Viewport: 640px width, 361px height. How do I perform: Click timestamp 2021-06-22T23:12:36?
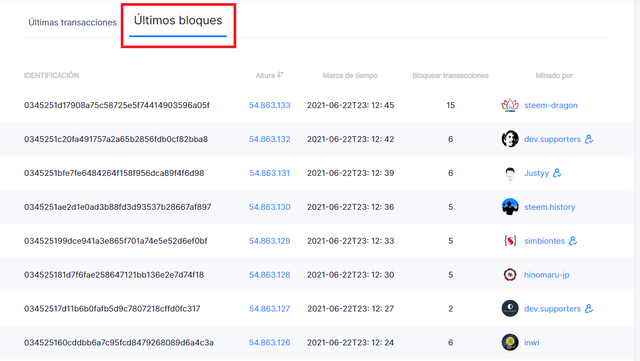351,207
